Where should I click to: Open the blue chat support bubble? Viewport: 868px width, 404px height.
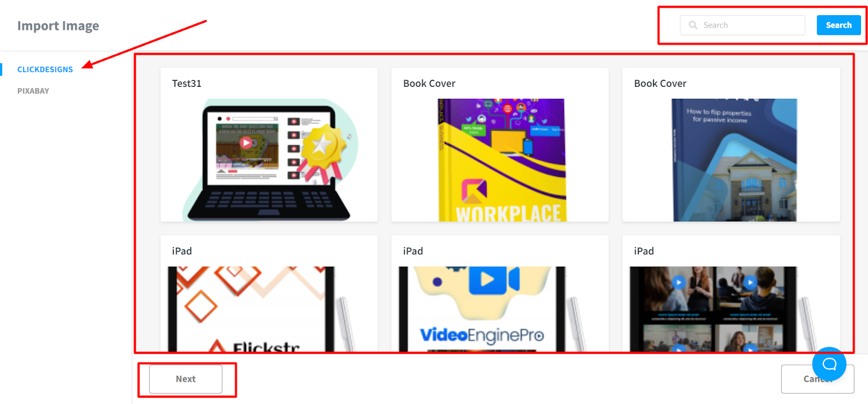click(829, 364)
